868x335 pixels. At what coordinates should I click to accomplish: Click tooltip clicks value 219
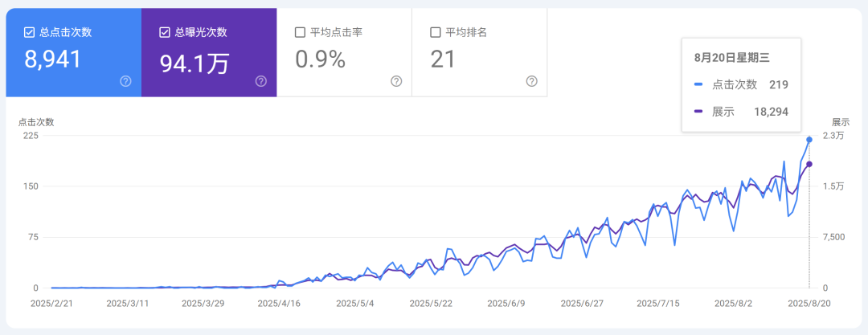779,84
